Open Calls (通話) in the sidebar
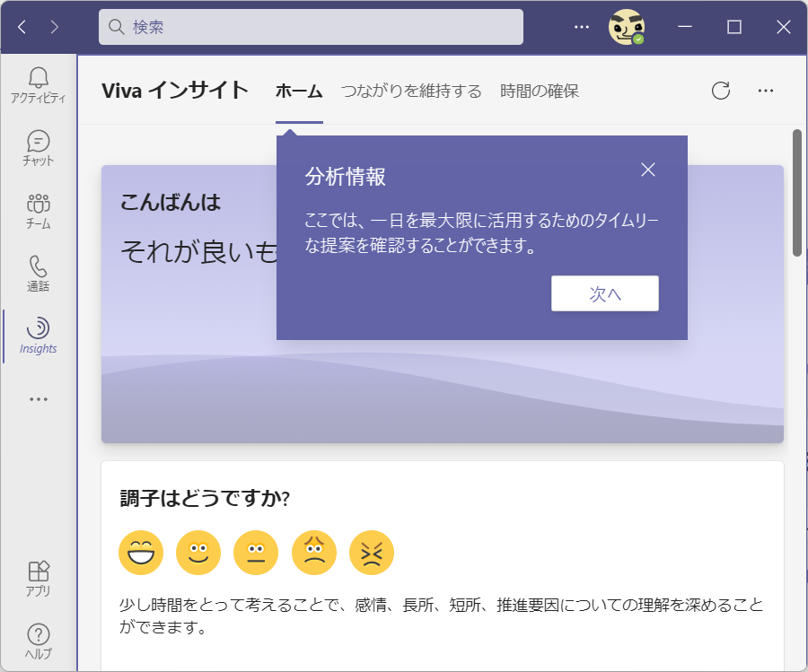Screen dimensions: 808x672 [x=38, y=274]
